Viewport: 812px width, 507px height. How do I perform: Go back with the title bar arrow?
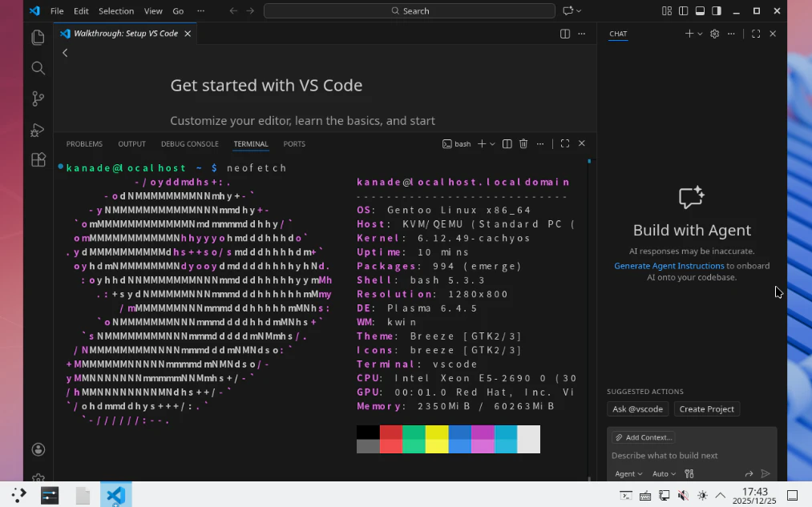[233, 11]
